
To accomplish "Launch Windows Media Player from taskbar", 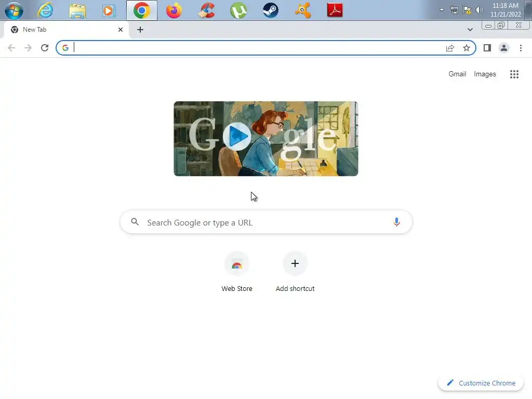I will click(109, 10).
